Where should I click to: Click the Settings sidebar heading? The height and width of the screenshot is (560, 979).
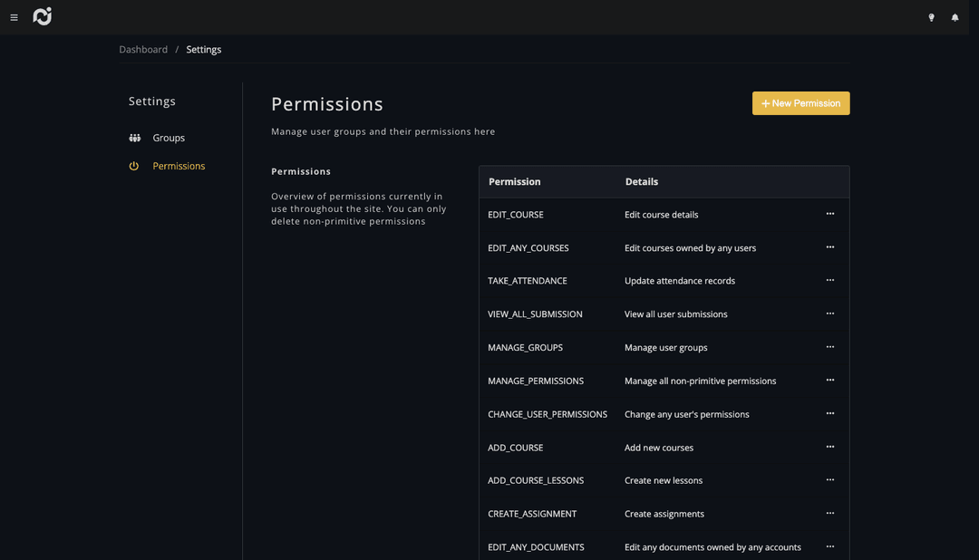[151, 101]
